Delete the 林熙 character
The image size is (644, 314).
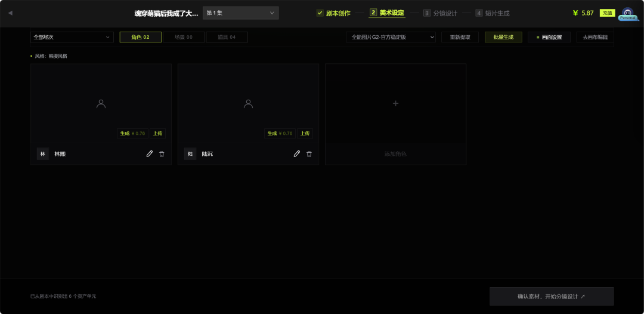[162, 153]
